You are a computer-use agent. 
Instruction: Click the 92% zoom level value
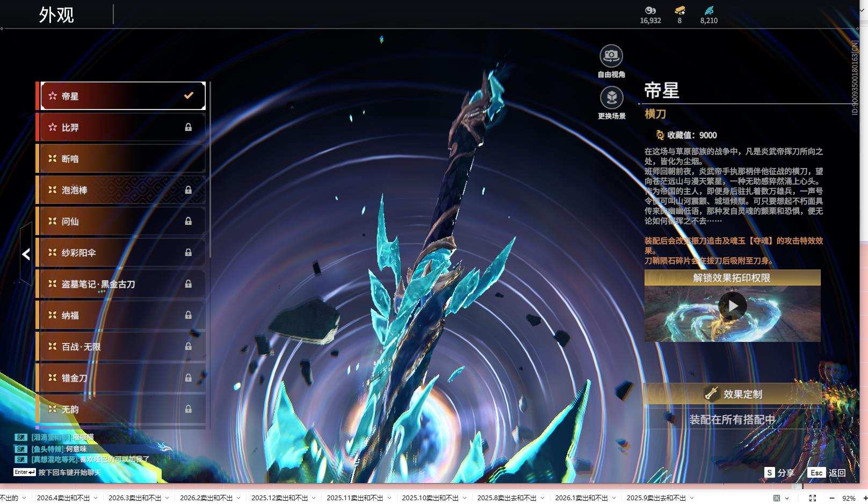click(x=849, y=498)
